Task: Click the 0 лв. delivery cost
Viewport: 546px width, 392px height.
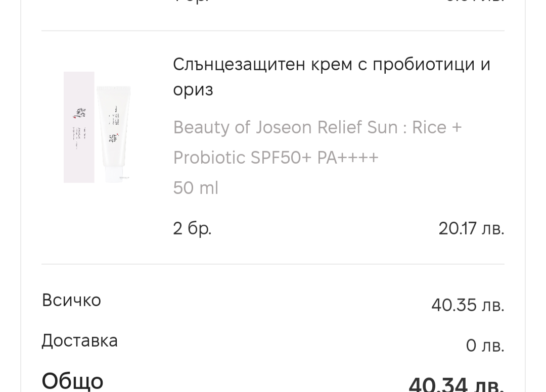Action: coord(484,346)
